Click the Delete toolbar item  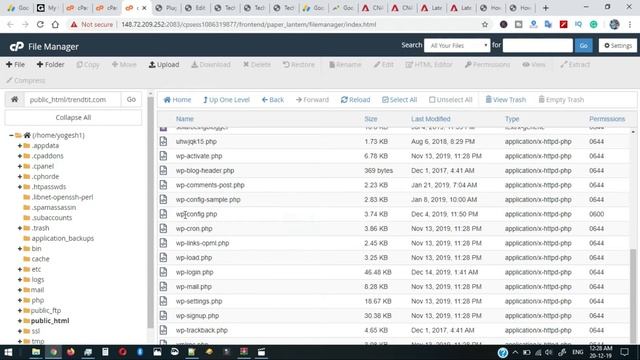tap(257, 64)
